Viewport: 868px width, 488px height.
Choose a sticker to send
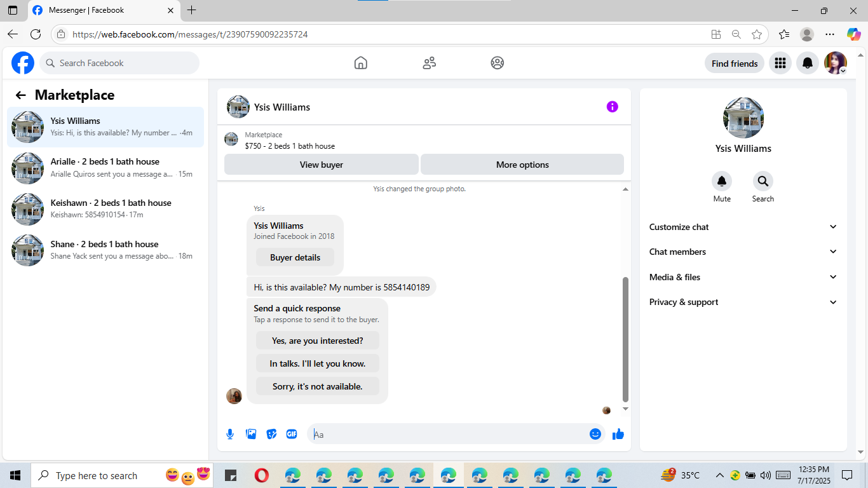(x=271, y=434)
